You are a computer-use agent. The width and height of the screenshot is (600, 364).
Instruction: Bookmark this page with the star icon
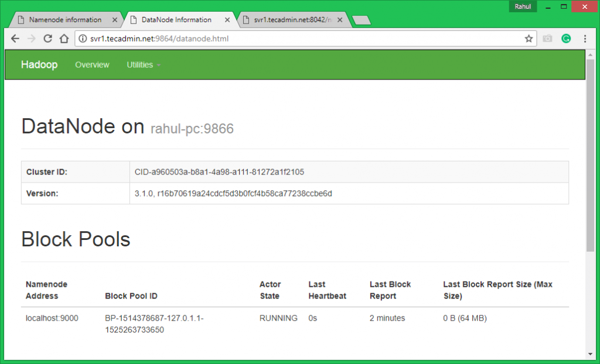529,39
